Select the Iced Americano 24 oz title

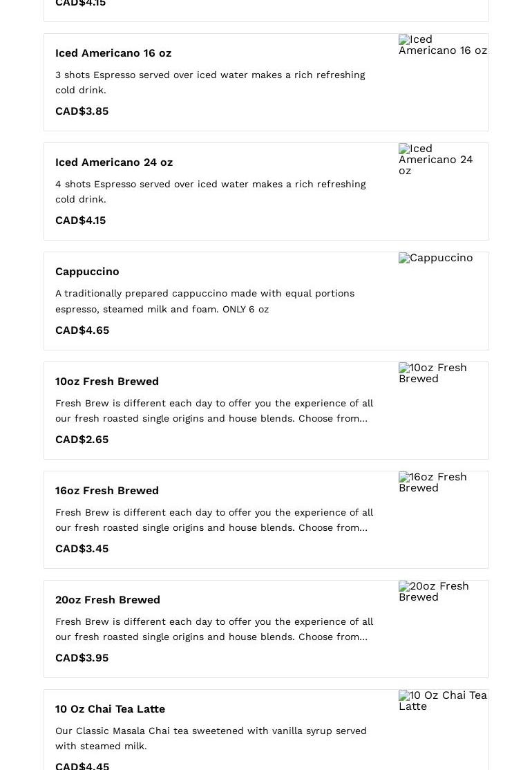pyautogui.click(x=114, y=162)
